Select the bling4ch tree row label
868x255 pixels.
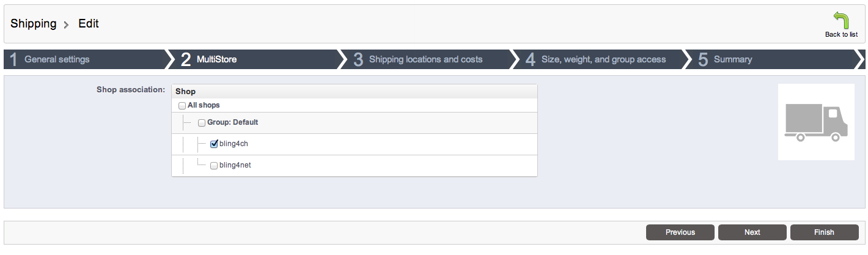tap(234, 144)
